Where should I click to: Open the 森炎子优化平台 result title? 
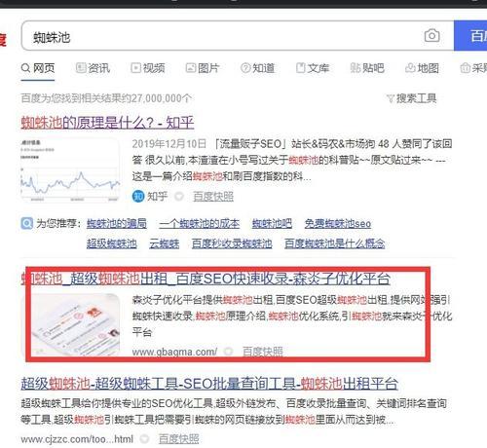click(206, 279)
